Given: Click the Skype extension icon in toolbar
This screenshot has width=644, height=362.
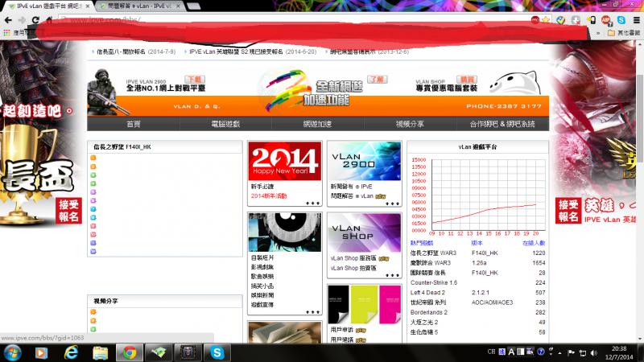Looking at the screenshot, I should [621, 19].
